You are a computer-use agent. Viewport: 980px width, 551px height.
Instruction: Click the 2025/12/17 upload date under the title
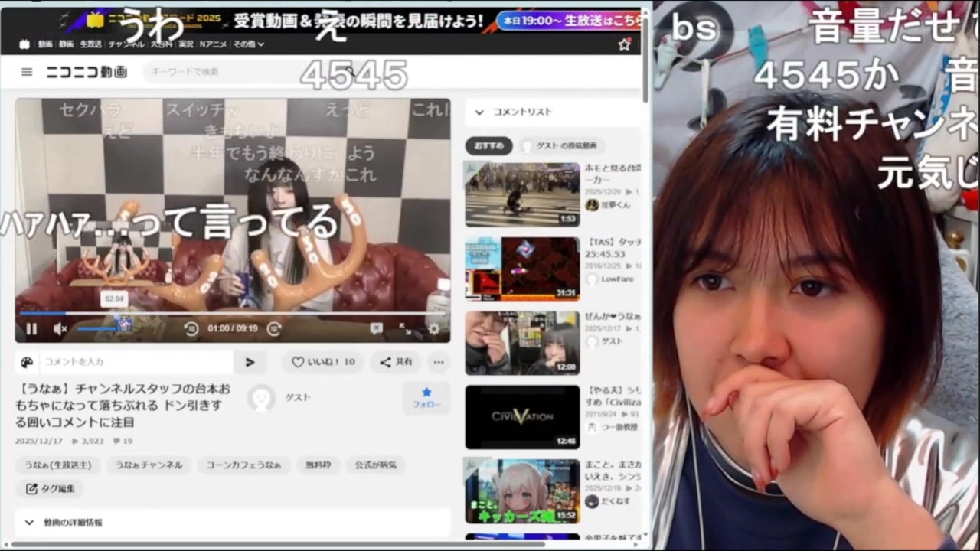tap(39, 441)
